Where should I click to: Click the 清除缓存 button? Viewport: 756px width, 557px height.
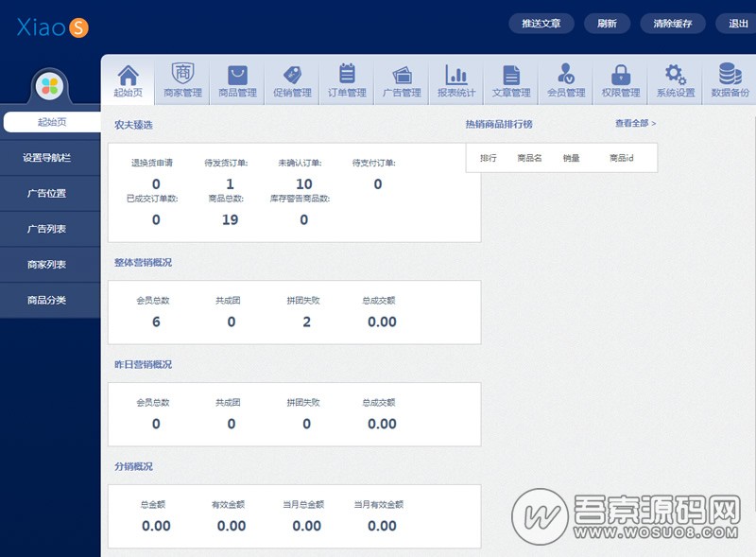pos(673,24)
